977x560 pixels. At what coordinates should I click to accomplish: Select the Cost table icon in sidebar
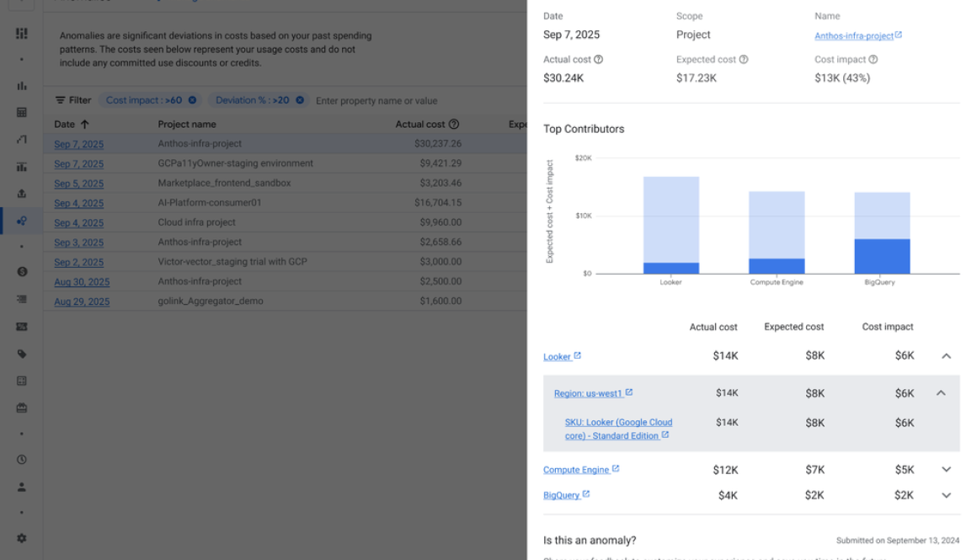click(21, 110)
